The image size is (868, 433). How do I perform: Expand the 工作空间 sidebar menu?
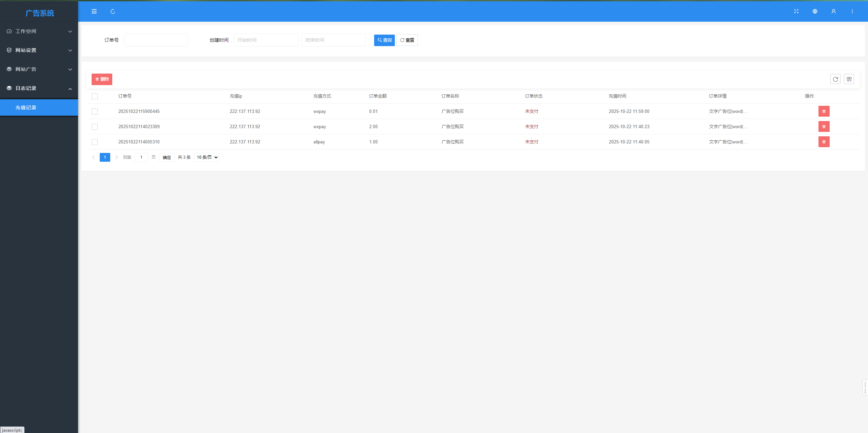coord(39,31)
